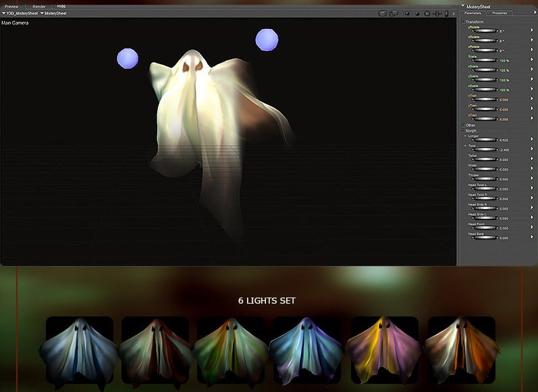538x392 pixels.
Task: Select the orange-white ghost light thumbnail
Action: (462, 350)
